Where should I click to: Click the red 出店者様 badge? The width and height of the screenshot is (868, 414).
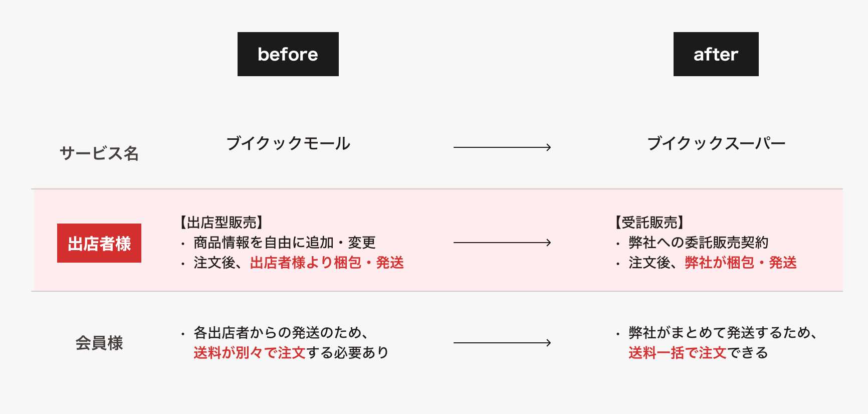(99, 243)
